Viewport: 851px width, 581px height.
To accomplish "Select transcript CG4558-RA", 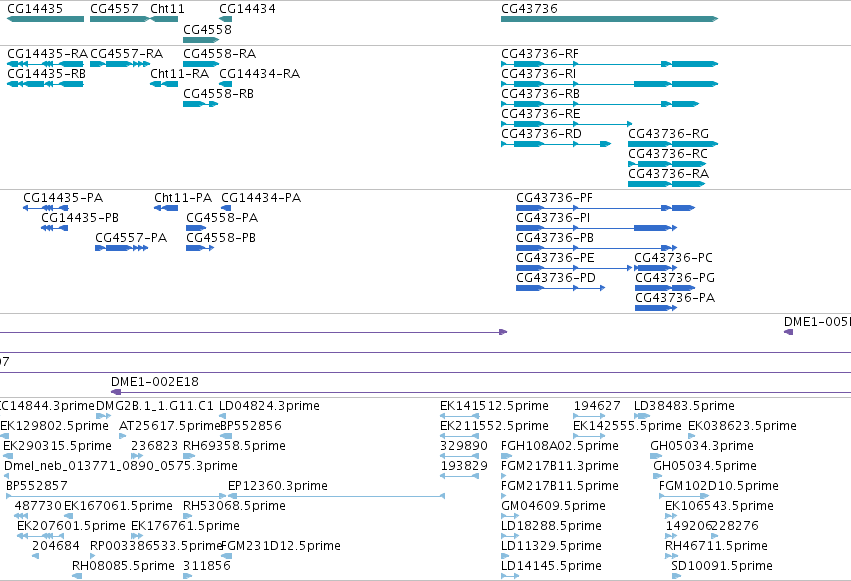I will pyautogui.click(x=201, y=64).
